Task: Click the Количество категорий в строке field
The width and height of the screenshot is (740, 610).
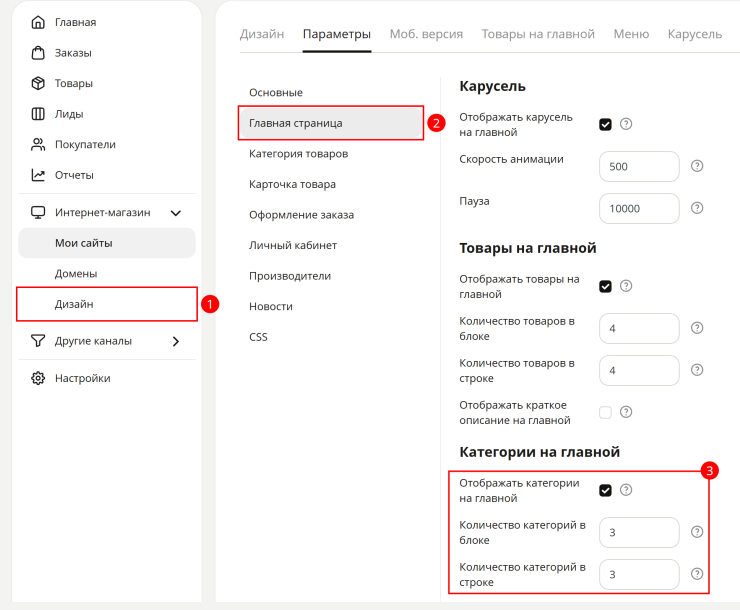Action: [639, 574]
